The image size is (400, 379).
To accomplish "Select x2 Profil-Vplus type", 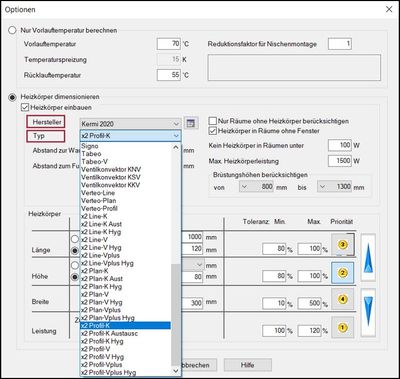I will pos(125,365).
